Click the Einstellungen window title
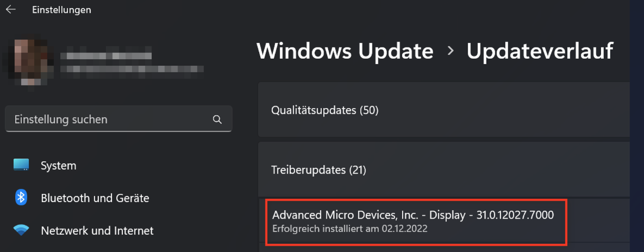 point(61,10)
